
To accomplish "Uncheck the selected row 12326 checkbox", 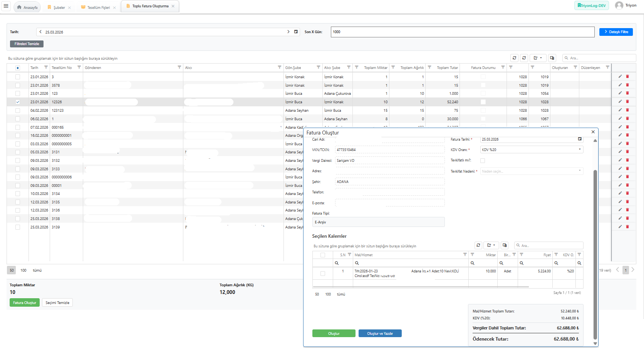I will pyautogui.click(x=18, y=102).
